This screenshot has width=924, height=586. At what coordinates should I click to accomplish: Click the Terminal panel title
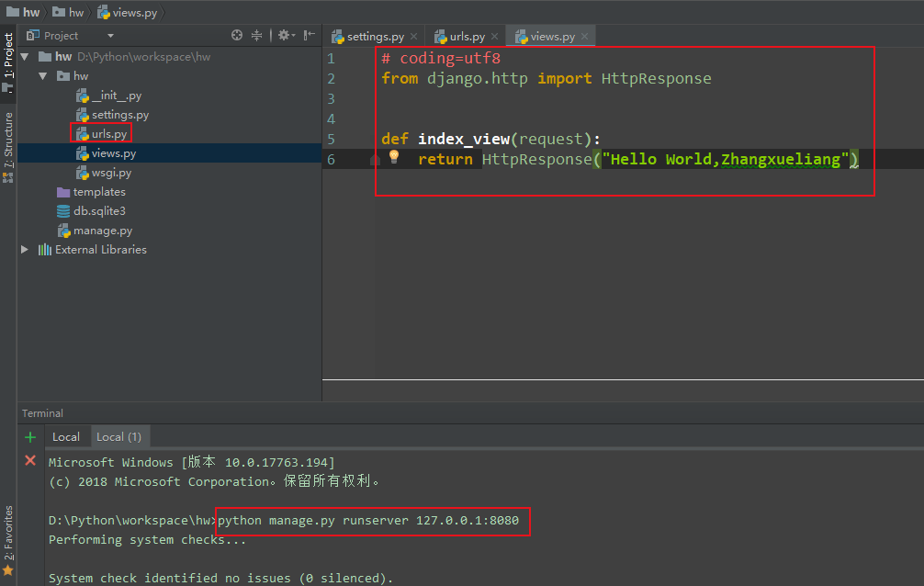coord(42,413)
